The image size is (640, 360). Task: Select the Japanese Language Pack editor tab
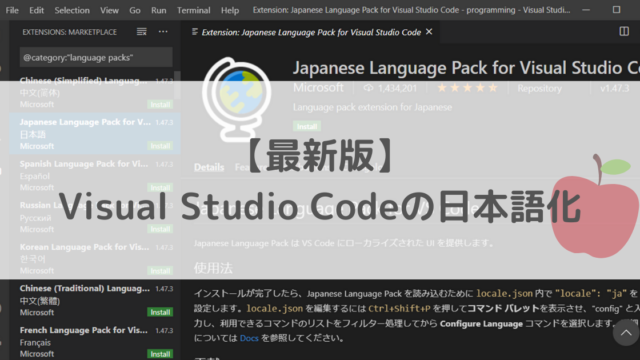(310, 32)
